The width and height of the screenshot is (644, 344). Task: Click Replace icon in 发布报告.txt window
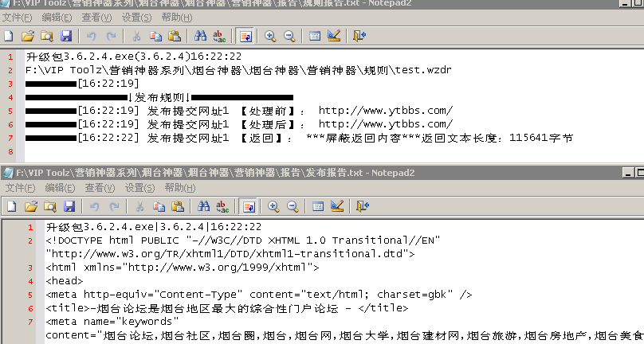219,206
